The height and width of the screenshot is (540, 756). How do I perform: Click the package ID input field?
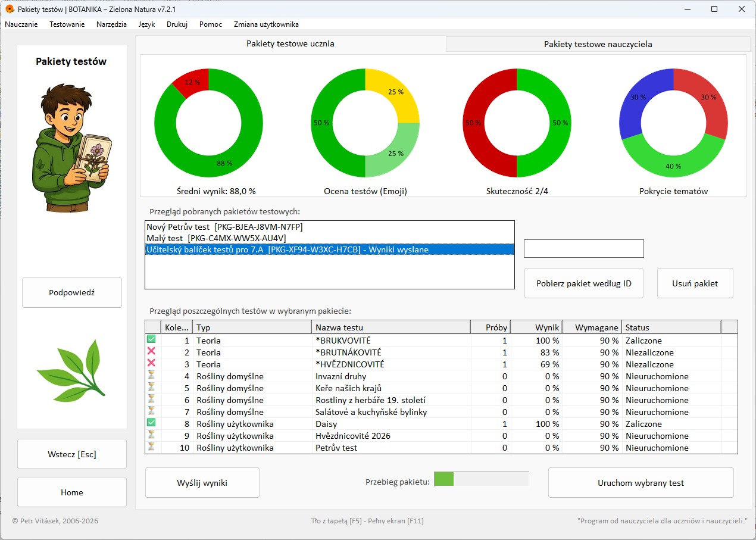tap(584, 249)
